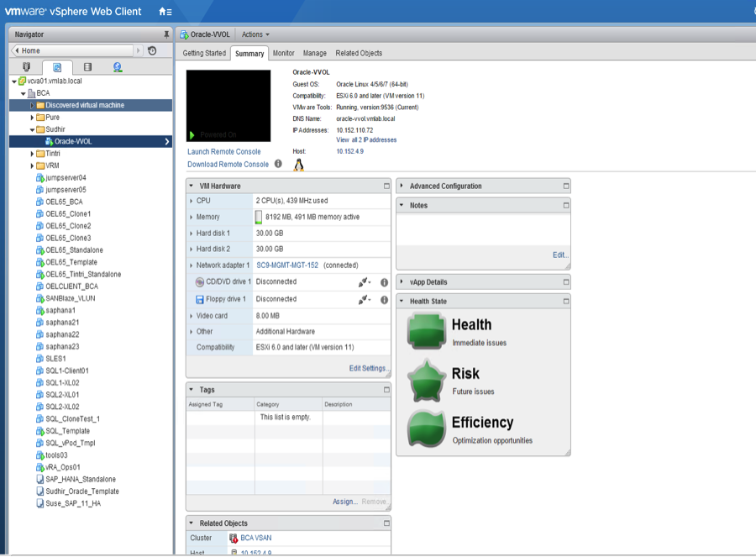Show Floppy drive 1 info icon
This screenshot has width=756, height=557.
point(384,299)
